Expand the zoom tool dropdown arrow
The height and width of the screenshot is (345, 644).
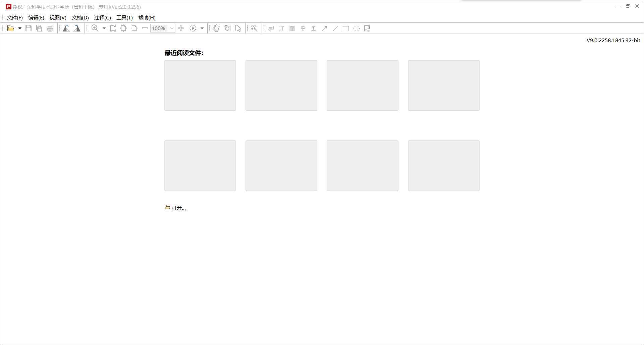point(104,28)
